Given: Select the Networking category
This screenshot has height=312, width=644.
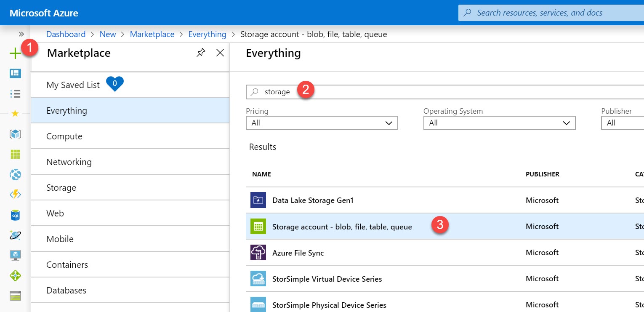Looking at the screenshot, I should point(130,162).
